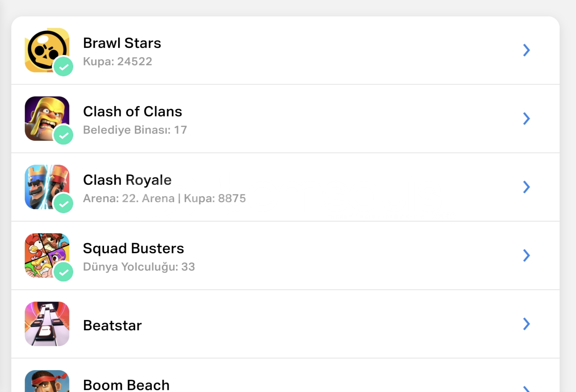This screenshot has height=392, width=576.
Task: Select the Beatstar game title
Action: pos(112,326)
